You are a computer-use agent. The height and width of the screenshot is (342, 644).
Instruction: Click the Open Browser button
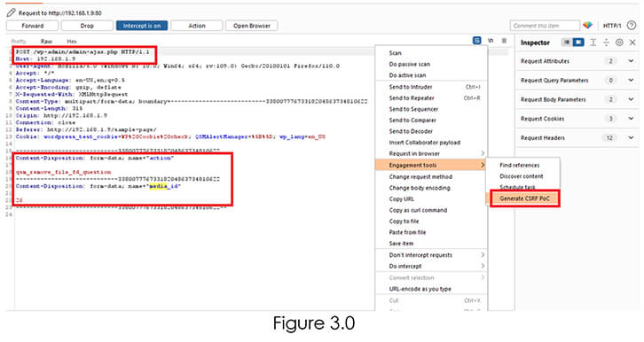click(252, 26)
